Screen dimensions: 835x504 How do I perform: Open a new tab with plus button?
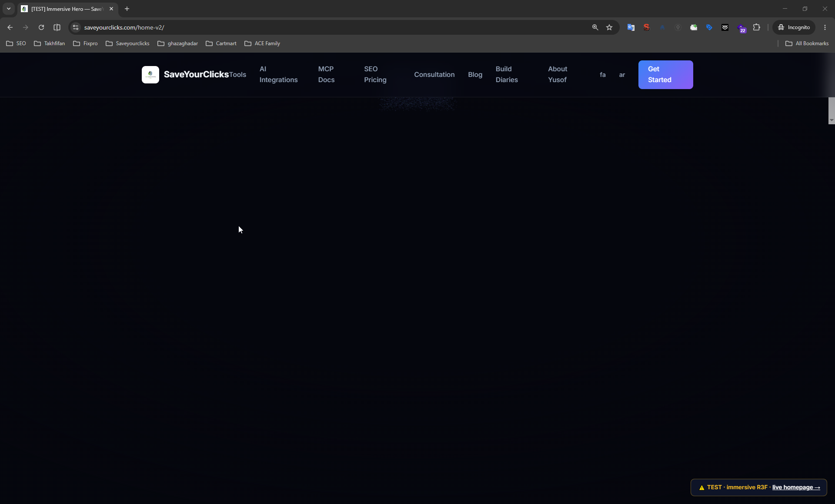[127, 9]
